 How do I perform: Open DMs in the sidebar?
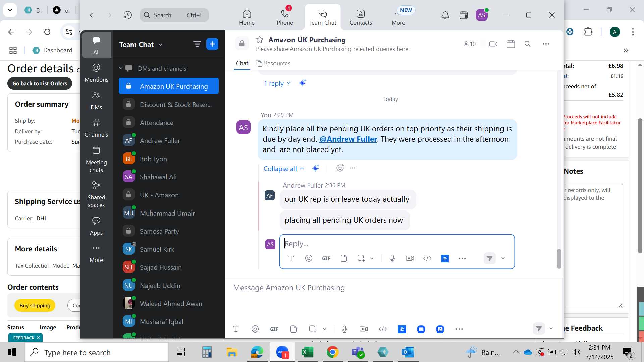pos(96,100)
